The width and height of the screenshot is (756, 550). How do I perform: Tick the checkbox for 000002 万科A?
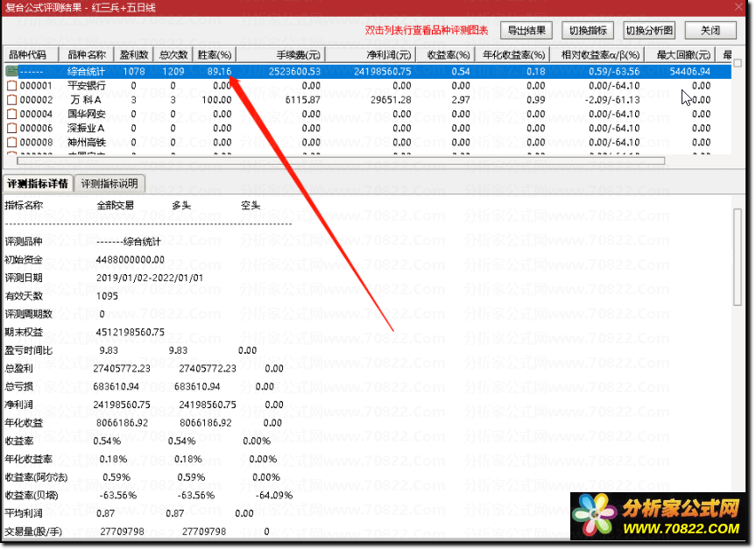[x=11, y=100]
